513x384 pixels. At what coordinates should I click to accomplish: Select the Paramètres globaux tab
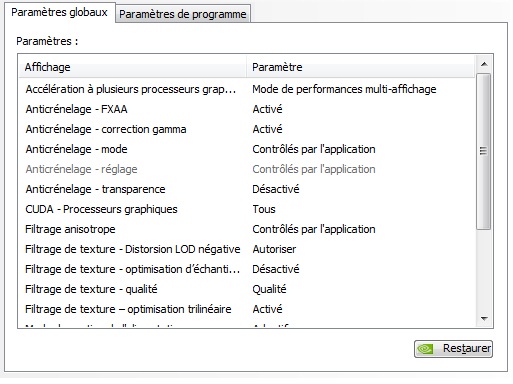click(x=59, y=12)
